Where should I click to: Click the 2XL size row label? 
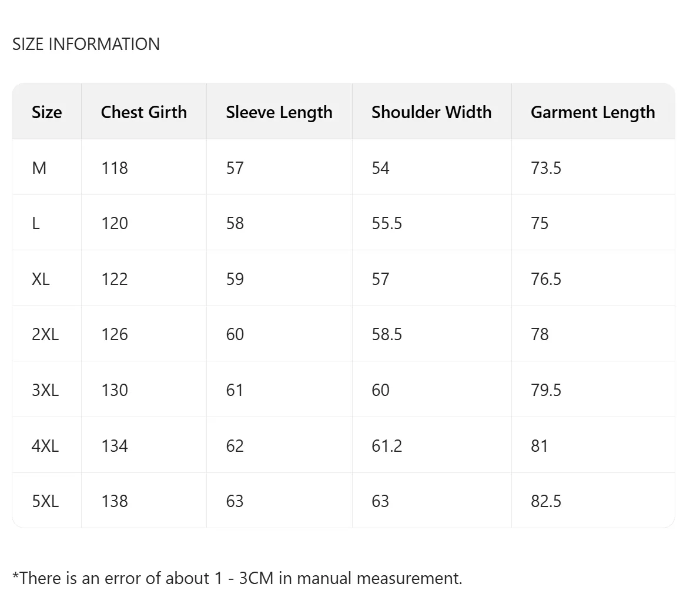point(45,334)
